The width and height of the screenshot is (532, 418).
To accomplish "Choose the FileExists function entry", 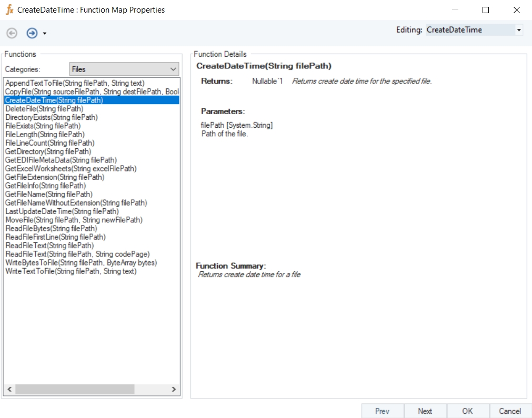I will 43,126.
